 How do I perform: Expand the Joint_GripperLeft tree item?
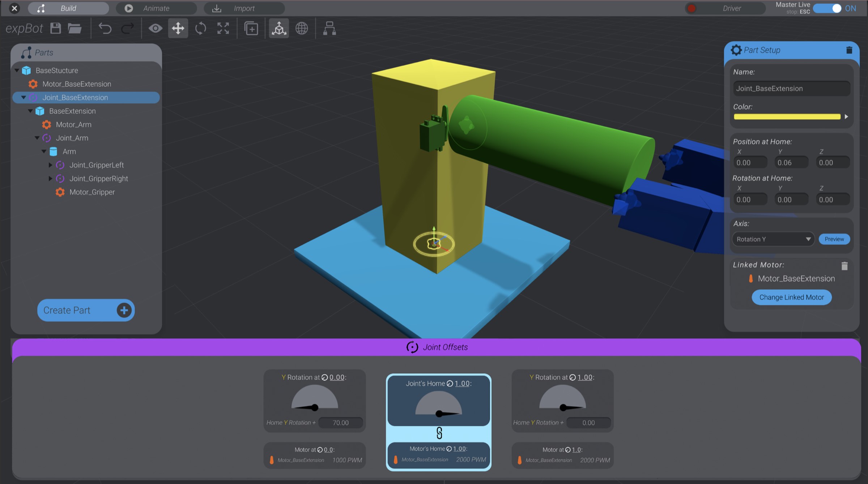[51, 165]
